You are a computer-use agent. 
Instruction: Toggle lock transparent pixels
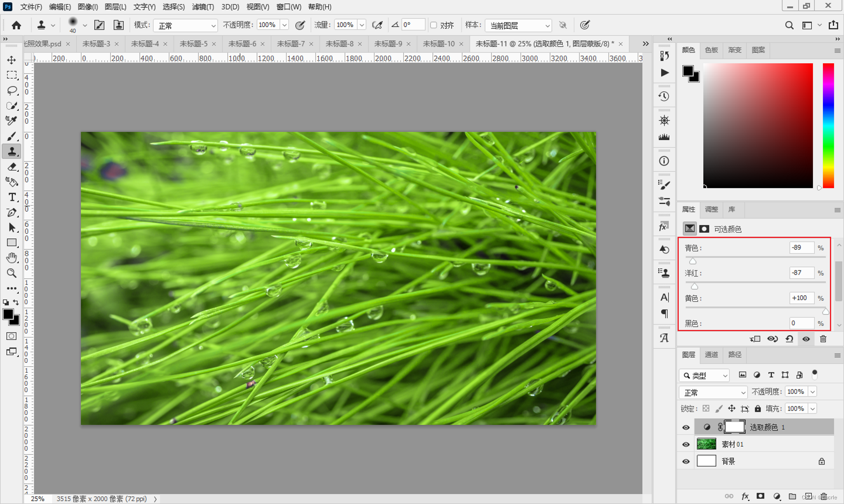pyautogui.click(x=706, y=409)
